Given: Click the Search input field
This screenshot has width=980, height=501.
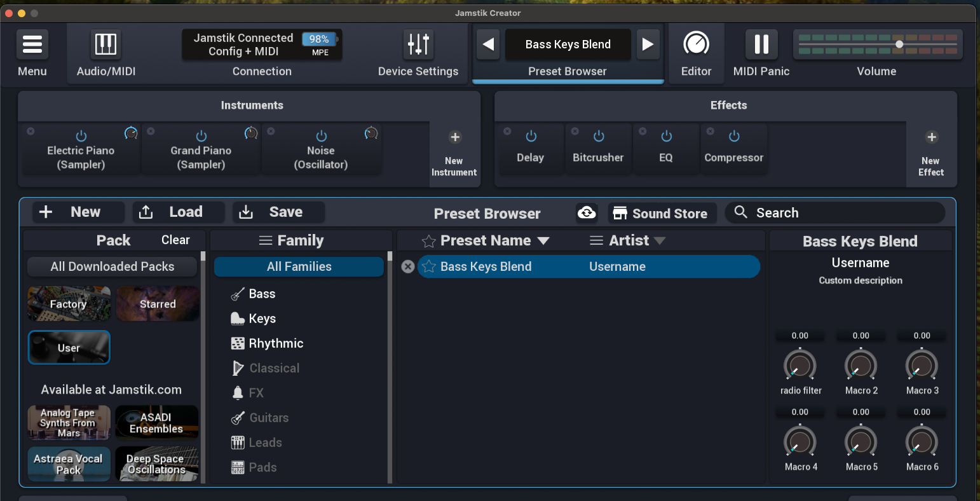Looking at the screenshot, I should click(835, 212).
